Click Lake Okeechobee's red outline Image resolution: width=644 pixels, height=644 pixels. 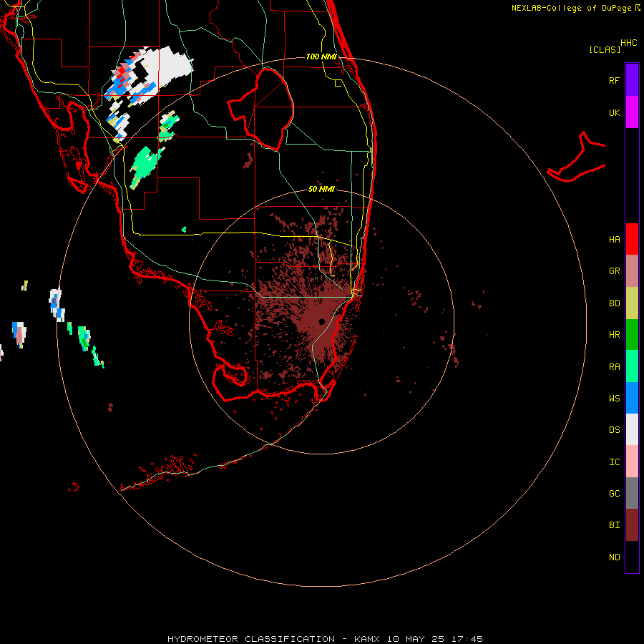(260, 109)
